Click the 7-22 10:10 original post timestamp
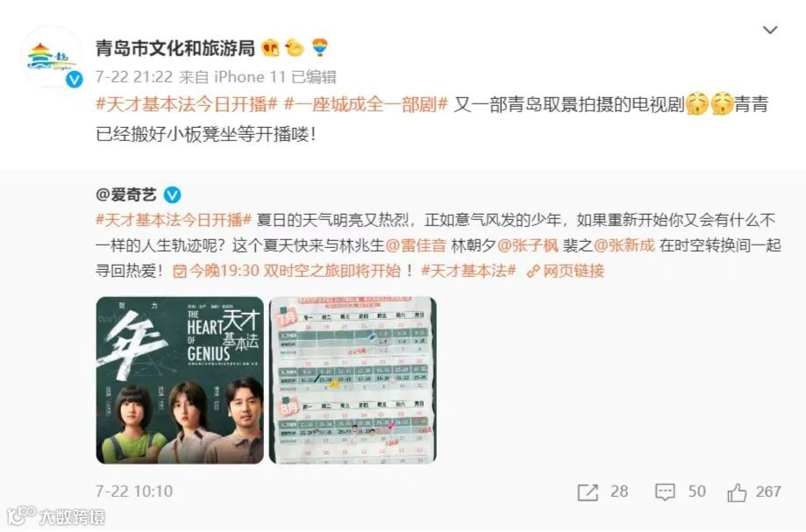 (x=134, y=492)
